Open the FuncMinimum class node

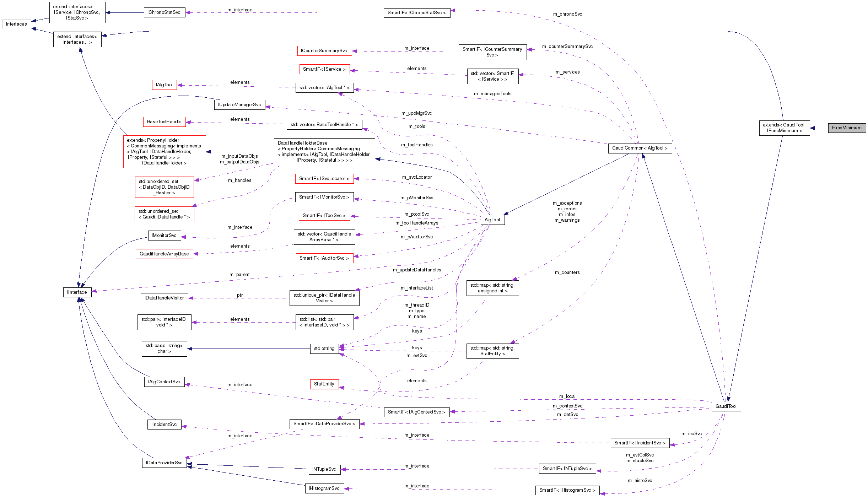pos(847,128)
